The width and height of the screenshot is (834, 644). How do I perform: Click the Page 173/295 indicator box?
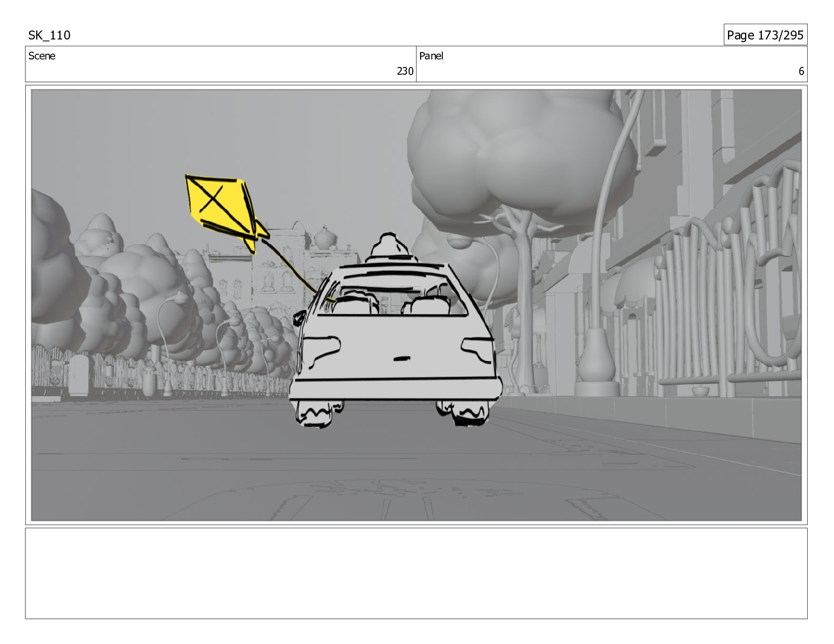(x=765, y=35)
